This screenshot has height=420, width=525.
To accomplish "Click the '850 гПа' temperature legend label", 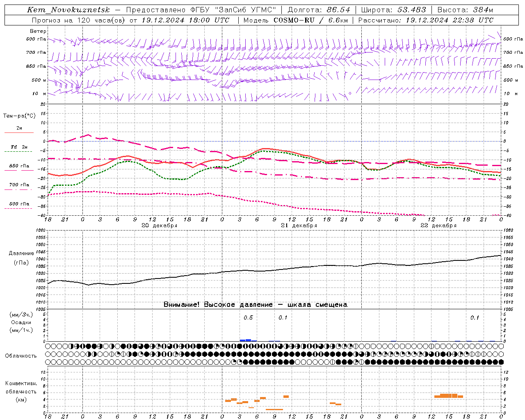I will [x=19, y=166].
